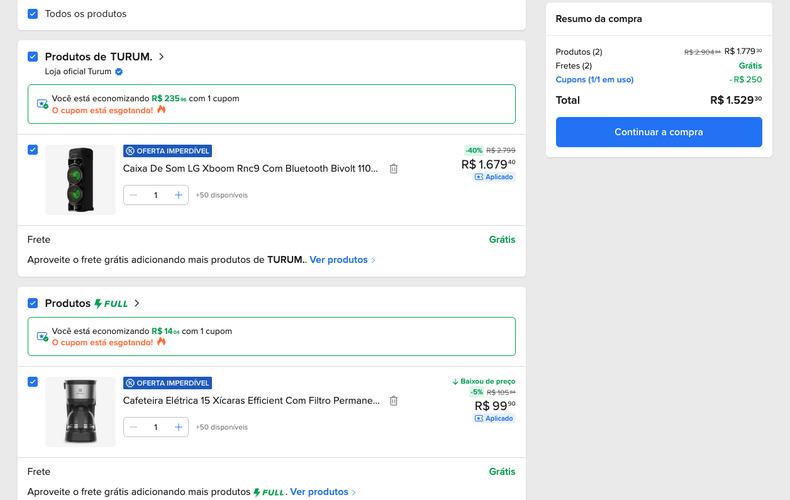Expand Produtos de TURUM chevron
The height and width of the screenshot is (500, 790).
161,56
